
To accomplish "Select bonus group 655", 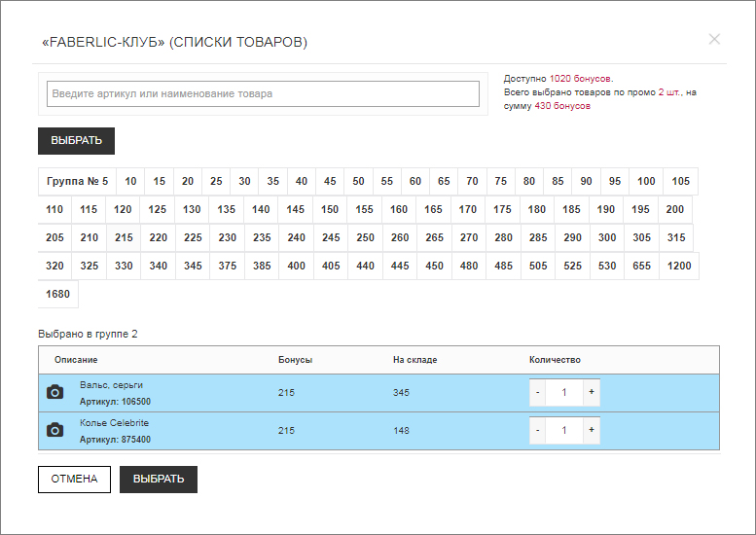I will [642, 266].
